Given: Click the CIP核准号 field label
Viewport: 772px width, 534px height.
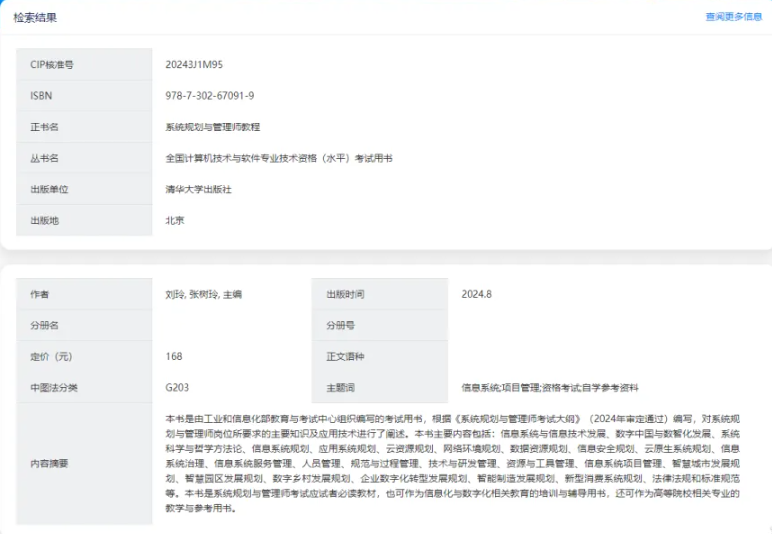Looking at the screenshot, I should tap(52, 65).
